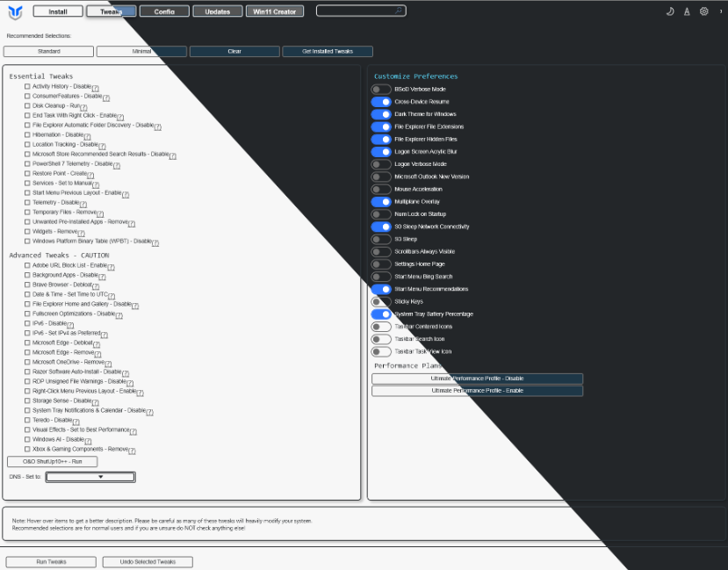Open help for Adobe URL Block List

pyautogui.click(x=111, y=267)
